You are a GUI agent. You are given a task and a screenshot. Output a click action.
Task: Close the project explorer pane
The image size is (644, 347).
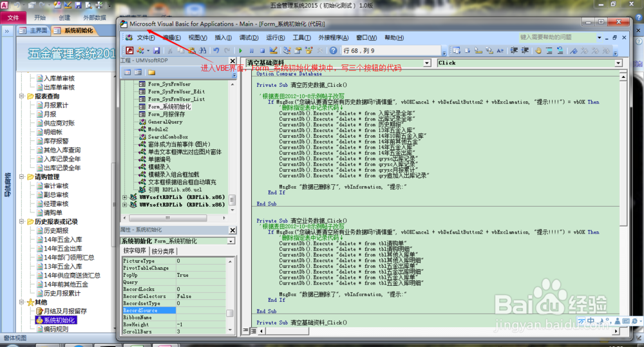point(232,61)
